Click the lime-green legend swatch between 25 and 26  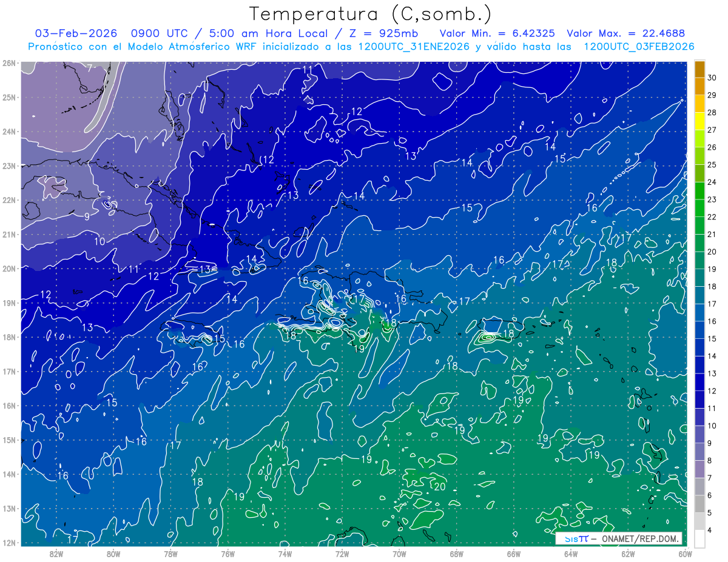(x=700, y=156)
